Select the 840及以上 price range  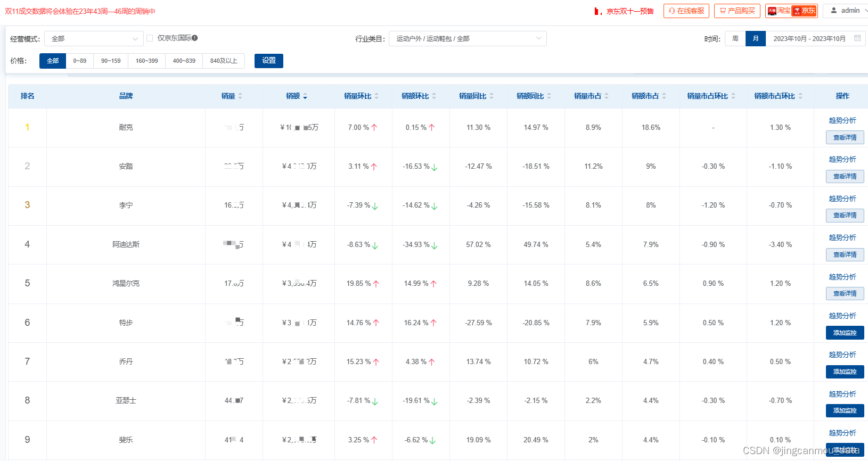coord(224,61)
